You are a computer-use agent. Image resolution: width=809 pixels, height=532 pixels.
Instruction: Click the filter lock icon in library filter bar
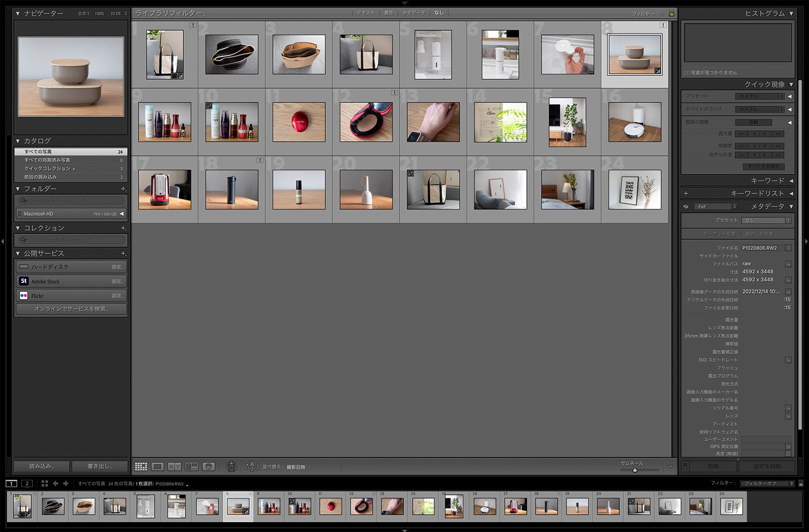tap(671, 13)
